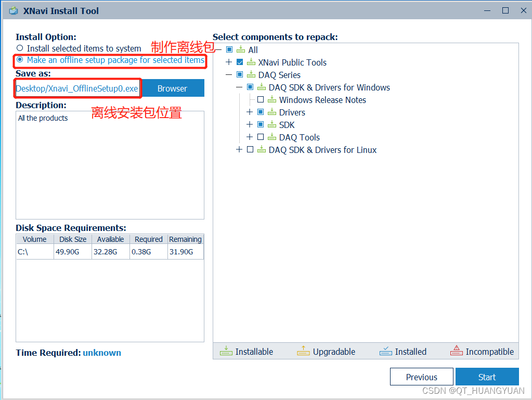The image size is (532, 400).
Task: Check DAQ SDK & Drivers for Linux checkbox
Action: [250, 150]
